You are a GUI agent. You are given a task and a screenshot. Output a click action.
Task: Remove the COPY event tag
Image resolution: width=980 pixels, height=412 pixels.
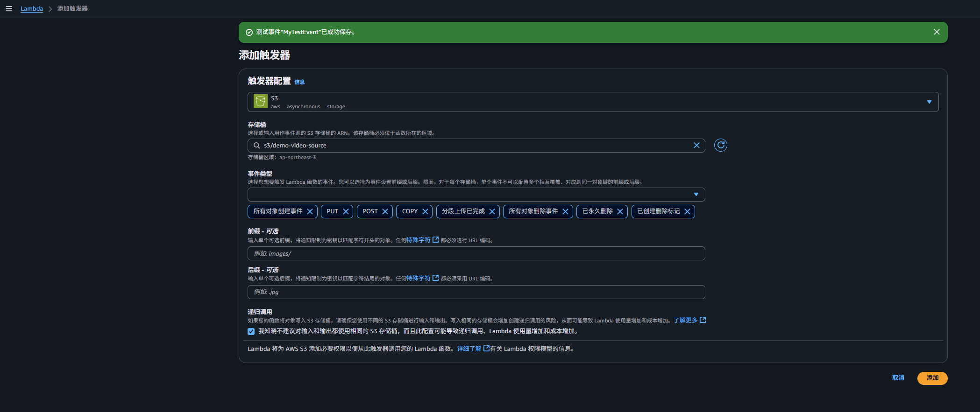(425, 211)
